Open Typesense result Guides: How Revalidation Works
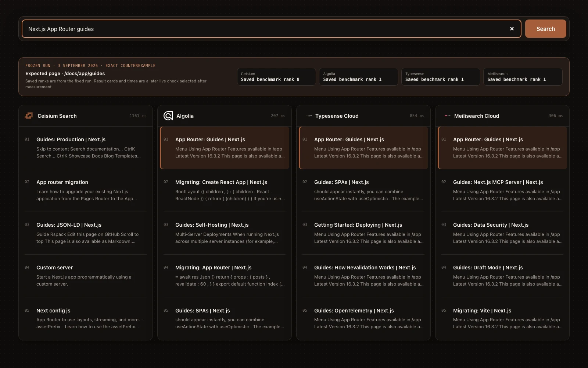588x368 pixels. coord(363,276)
